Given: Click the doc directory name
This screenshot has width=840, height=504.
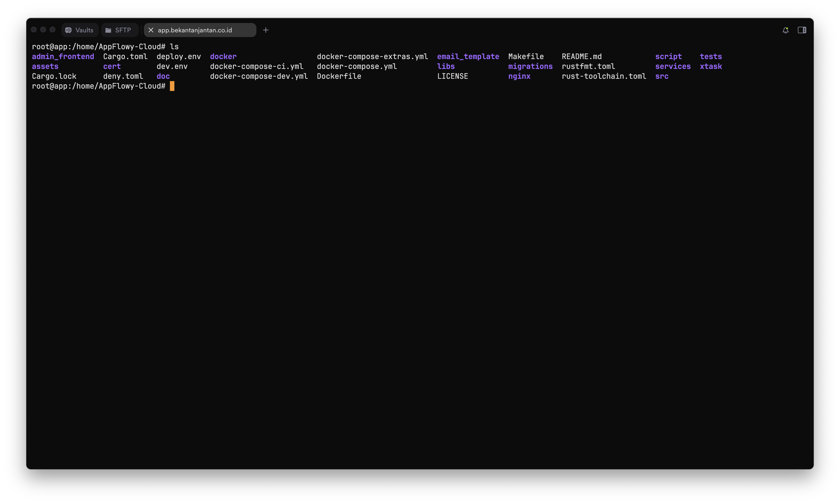Looking at the screenshot, I should pyautogui.click(x=163, y=76).
